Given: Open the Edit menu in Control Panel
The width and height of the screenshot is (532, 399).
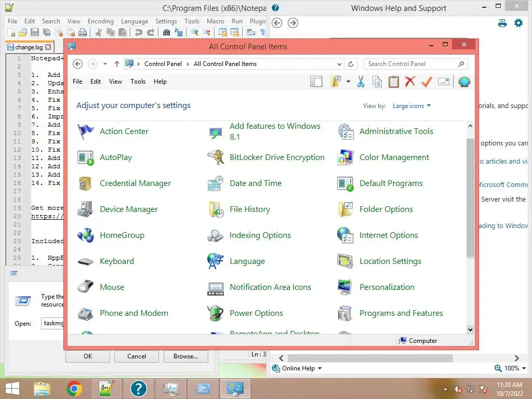Looking at the screenshot, I should click(96, 82).
